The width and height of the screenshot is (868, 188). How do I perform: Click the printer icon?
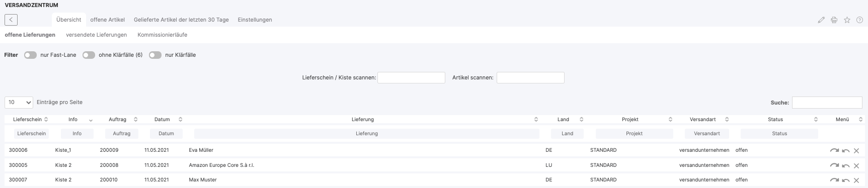[x=834, y=20]
